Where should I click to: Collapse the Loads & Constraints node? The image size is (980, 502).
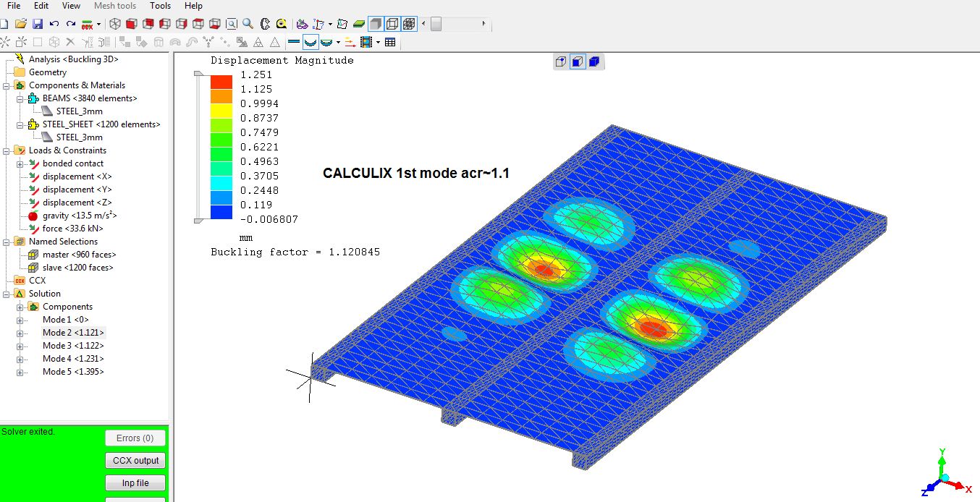click(7, 150)
